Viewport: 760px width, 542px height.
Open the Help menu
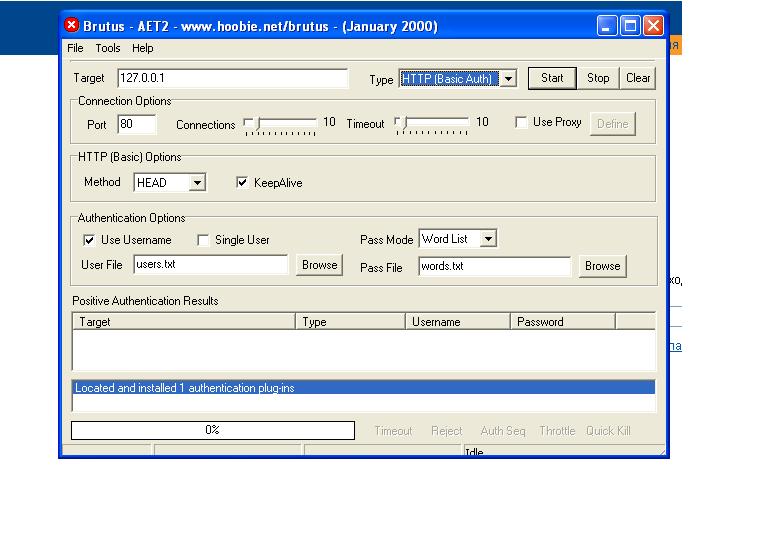143,48
